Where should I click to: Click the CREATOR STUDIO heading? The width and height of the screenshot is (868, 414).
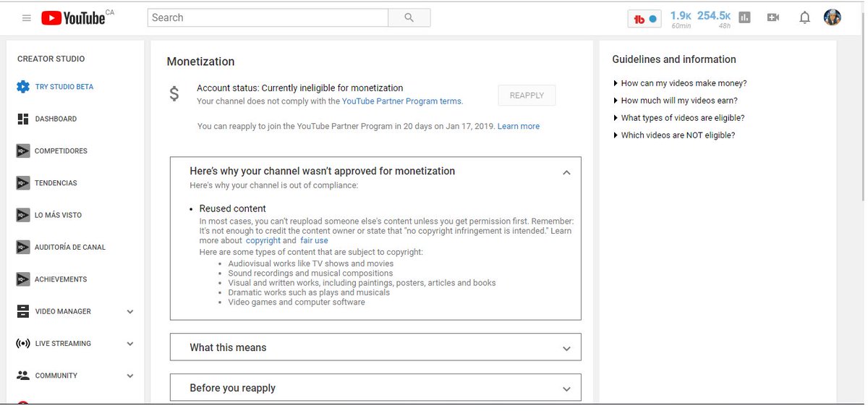coord(51,59)
